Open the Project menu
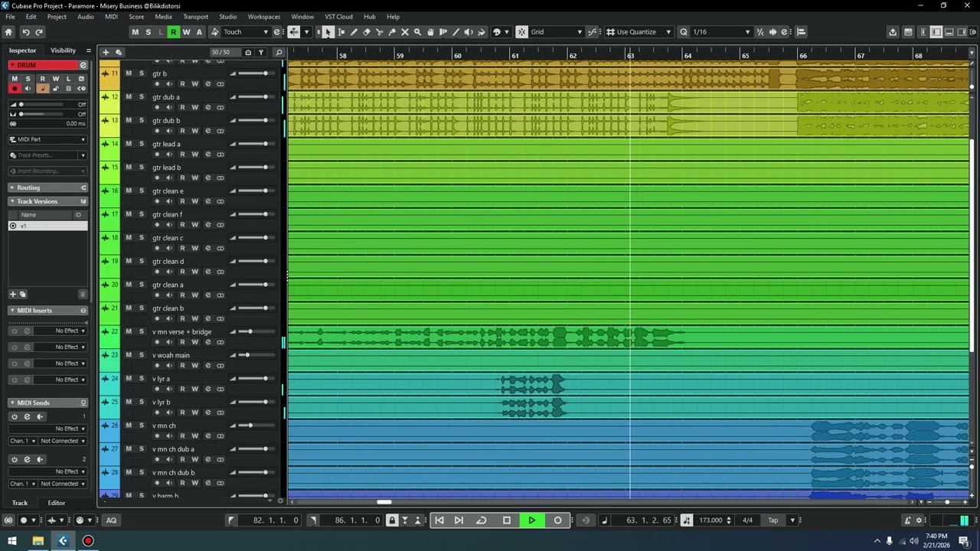Image resolution: width=980 pixels, height=551 pixels. (57, 17)
